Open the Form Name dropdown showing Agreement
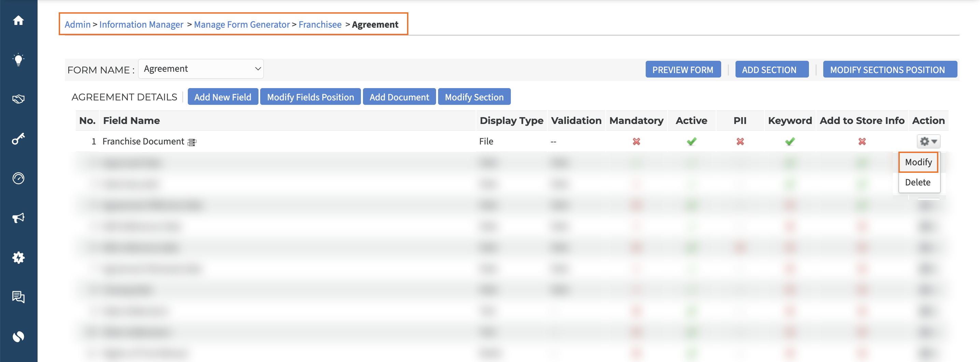The image size is (980, 362). (x=200, y=69)
